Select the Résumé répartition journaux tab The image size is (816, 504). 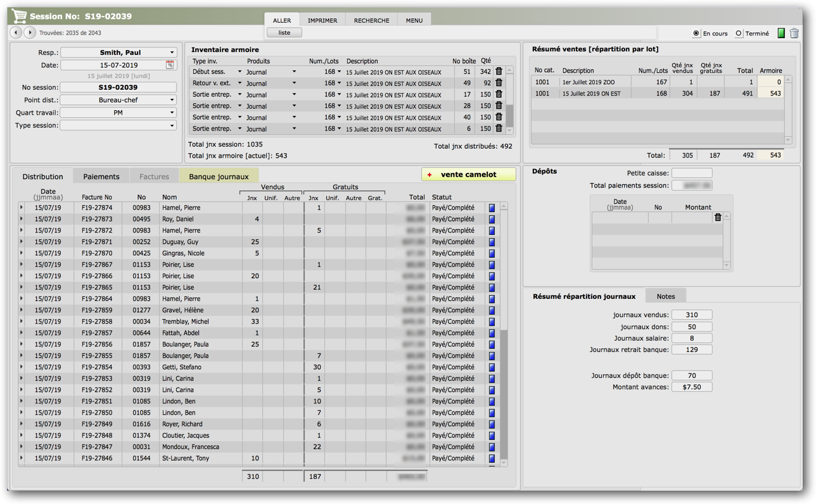(x=584, y=296)
